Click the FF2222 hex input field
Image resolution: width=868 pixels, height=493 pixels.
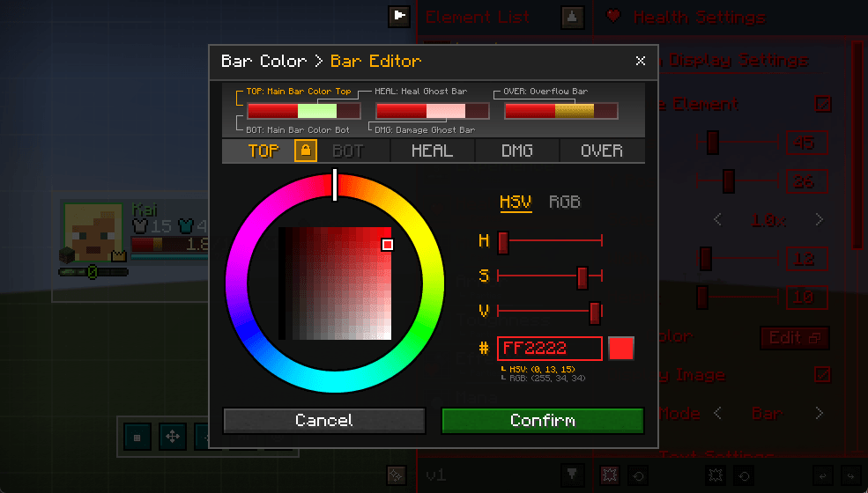(549, 348)
